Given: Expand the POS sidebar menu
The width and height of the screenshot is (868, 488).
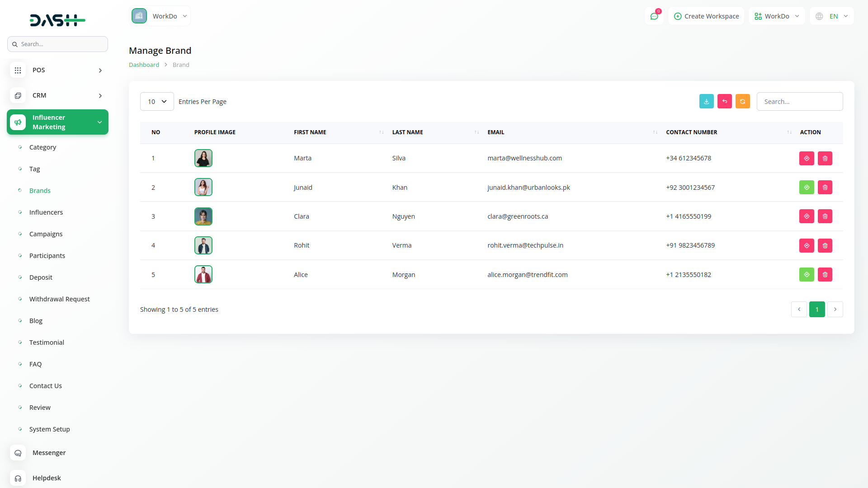Looking at the screenshot, I should (x=57, y=70).
